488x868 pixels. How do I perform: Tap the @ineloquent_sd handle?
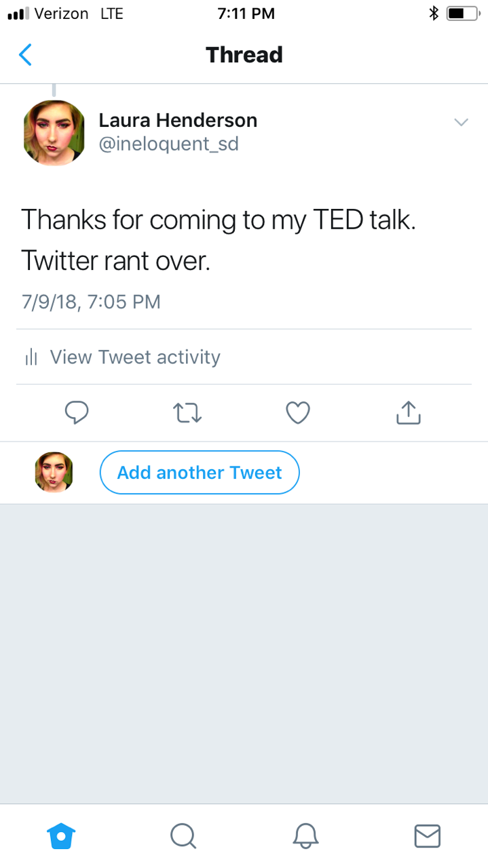point(169,144)
